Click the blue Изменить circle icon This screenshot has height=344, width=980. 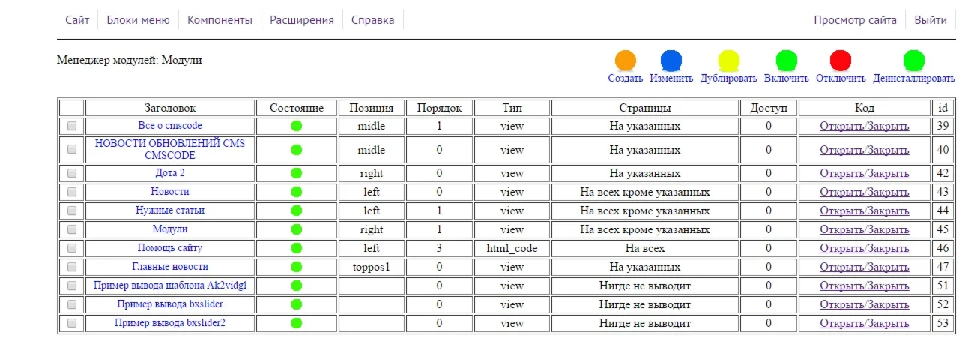pyautogui.click(x=671, y=61)
